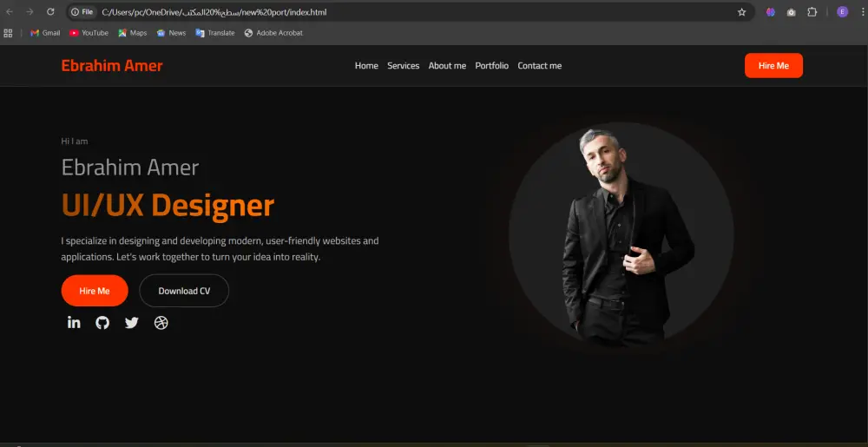The width and height of the screenshot is (868, 447).
Task: Click the Ebrahim Amer logo in header
Action: coord(112,66)
